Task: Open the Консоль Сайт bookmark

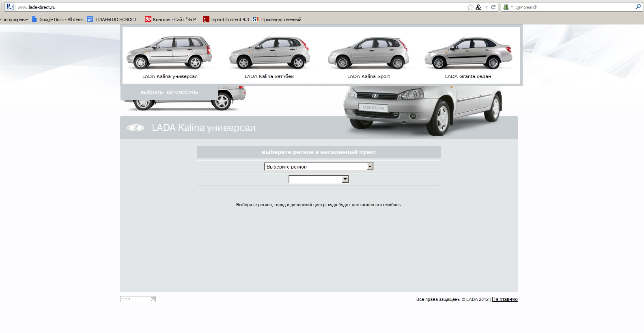Action: tap(172, 19)
